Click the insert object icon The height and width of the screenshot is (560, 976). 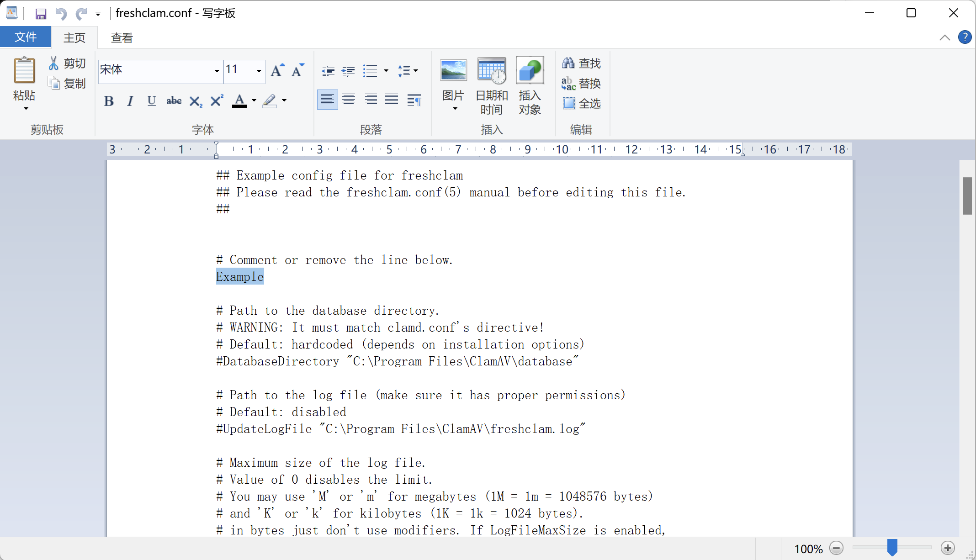point(530,71)
